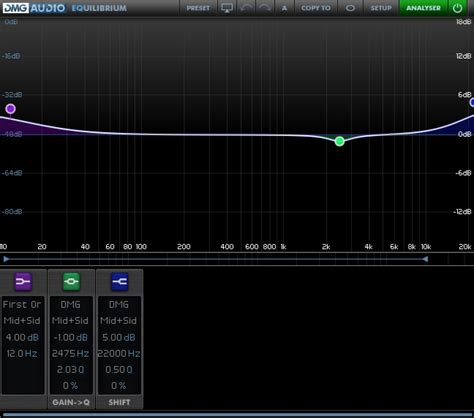Click the bottom horizontal scrollbar

tap(237, 415)
